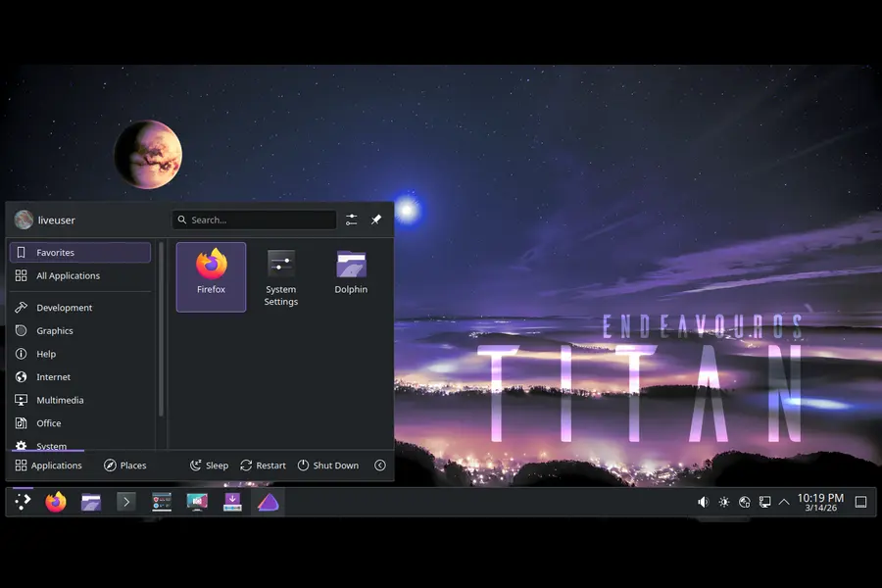
Task: Open the launcher configure/sort options icon
Action: point(351,220)
